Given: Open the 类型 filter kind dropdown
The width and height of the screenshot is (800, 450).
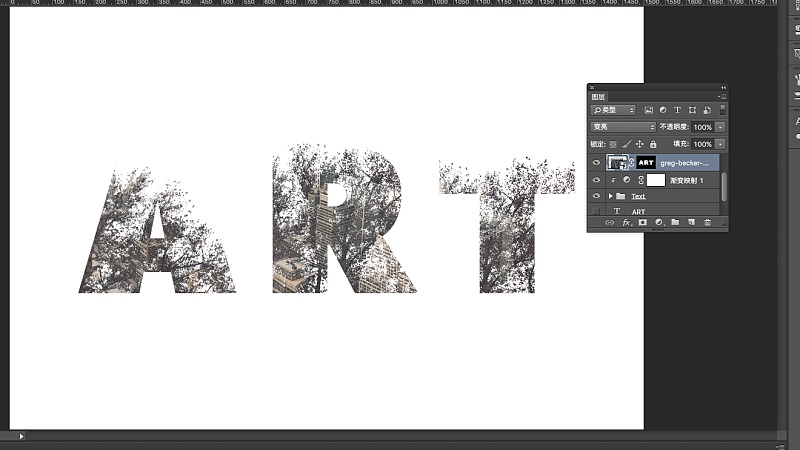Looking at the screenshot, I should tap(613, 110).
